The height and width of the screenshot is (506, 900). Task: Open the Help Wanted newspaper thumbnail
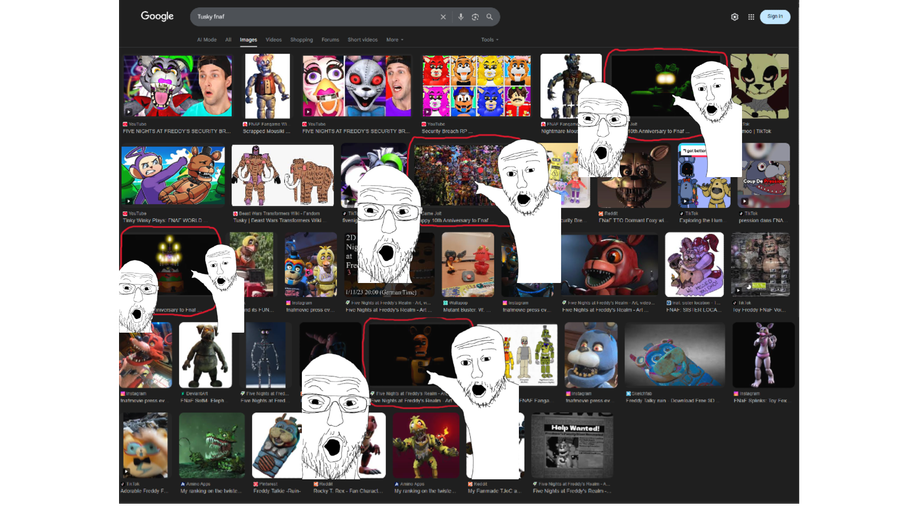(572, 445)
